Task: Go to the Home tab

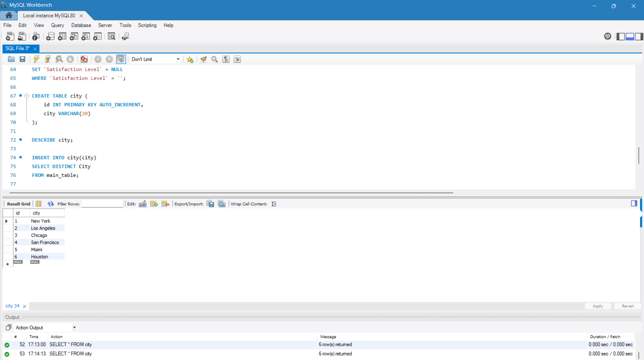Action: (9, 15)
